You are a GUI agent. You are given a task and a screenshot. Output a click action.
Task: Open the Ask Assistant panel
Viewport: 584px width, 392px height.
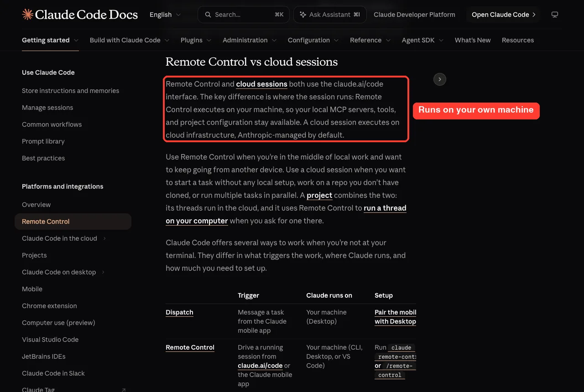click(329, 15)
